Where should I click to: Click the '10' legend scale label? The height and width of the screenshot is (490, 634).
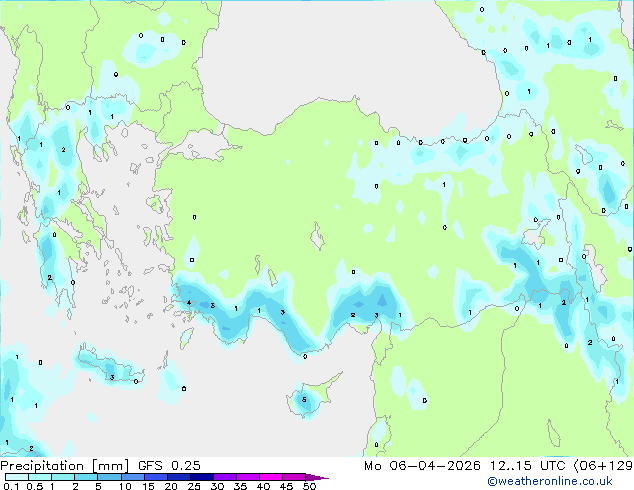125,486
